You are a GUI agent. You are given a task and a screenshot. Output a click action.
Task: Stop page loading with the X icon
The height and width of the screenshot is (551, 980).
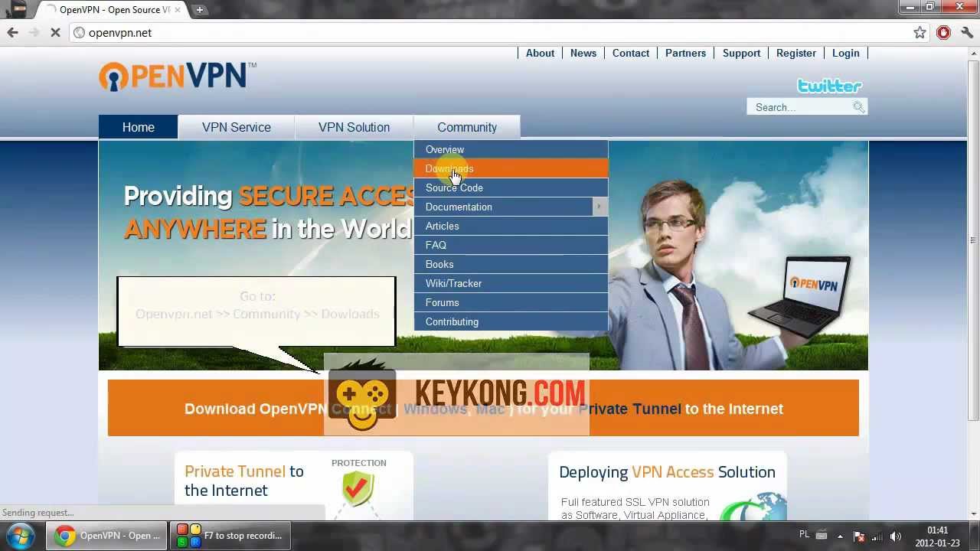tap(55, 32)
